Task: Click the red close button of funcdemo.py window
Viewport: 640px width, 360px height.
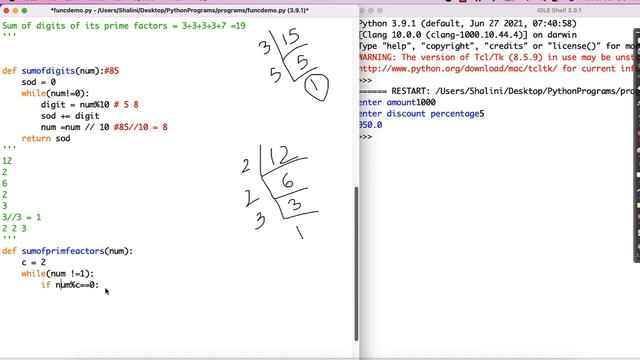Action: coord(6,11)
